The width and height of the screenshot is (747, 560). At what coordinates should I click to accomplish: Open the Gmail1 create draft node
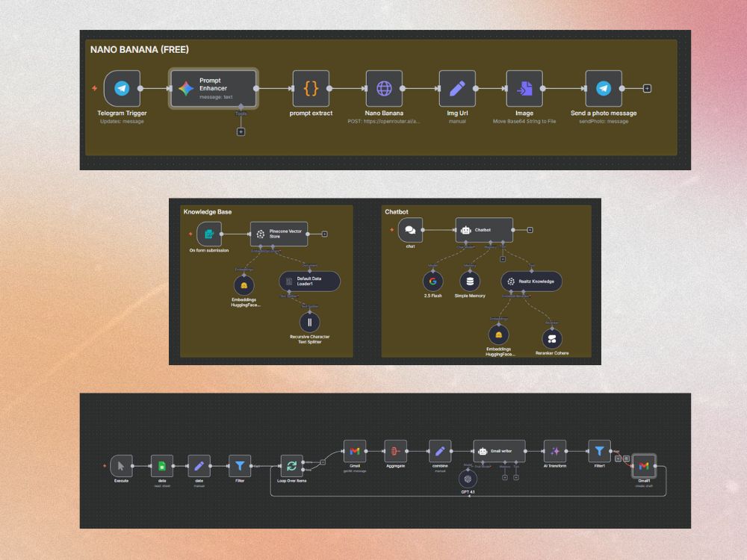(644, 466)
